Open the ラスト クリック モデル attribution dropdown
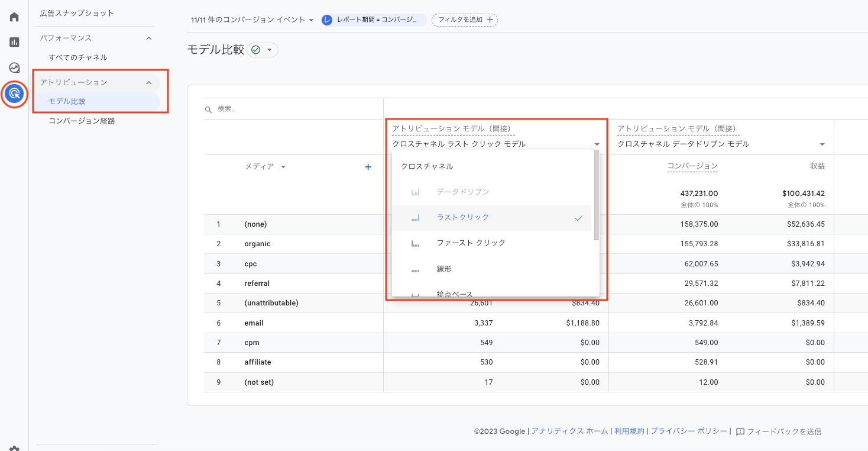868x451 pixels. pyautogui.click(x=497, y=144)
